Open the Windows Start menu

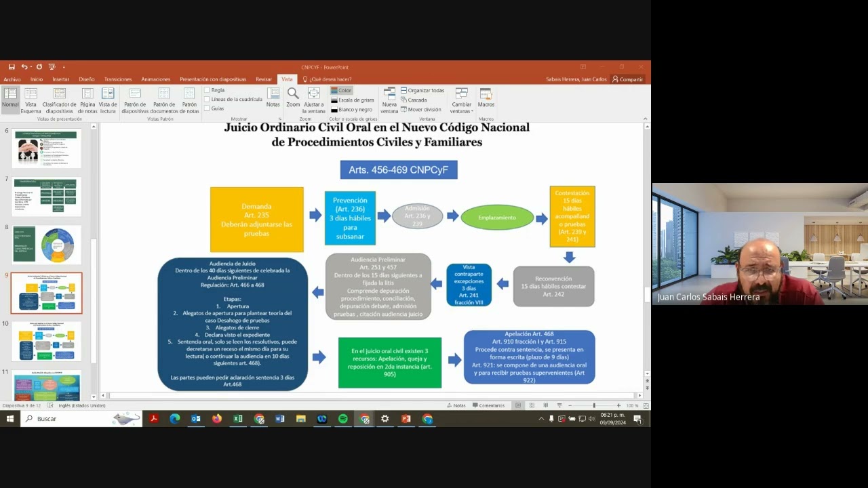[10, 419]
